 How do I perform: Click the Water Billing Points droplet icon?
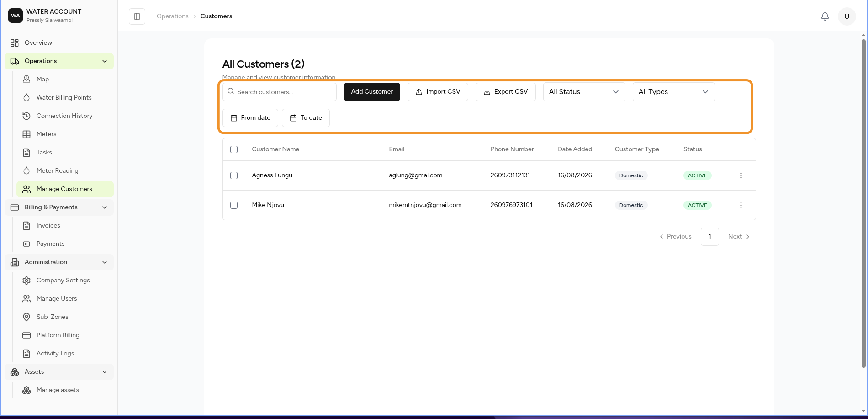26,97
